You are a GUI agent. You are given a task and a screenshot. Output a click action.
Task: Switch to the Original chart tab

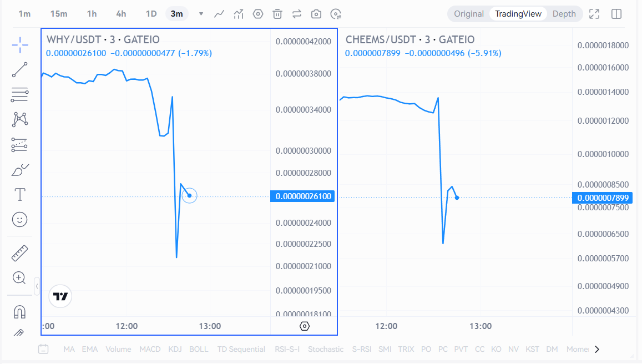469,14
